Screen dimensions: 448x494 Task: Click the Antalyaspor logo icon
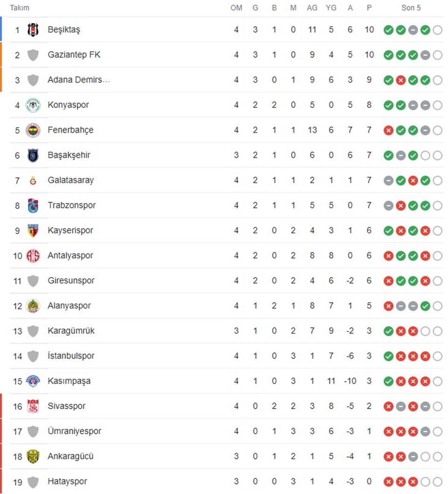(x=33, y=256)
